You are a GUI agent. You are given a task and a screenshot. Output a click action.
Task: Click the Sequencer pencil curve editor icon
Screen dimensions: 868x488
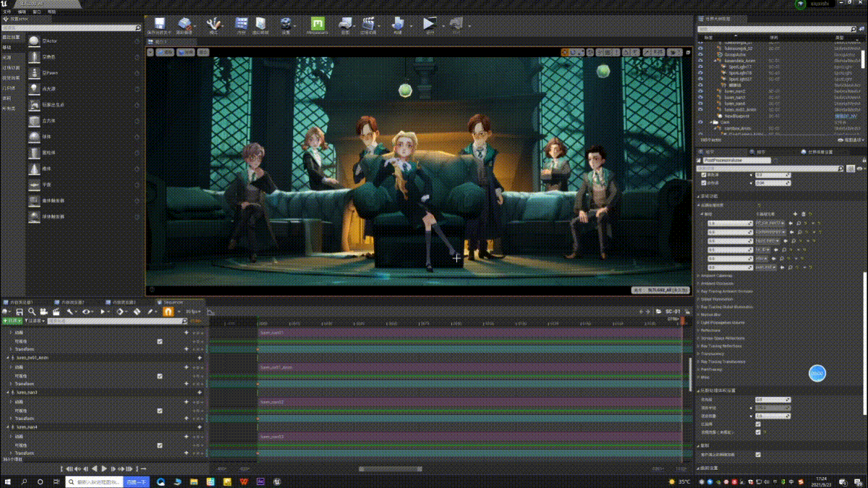tap(151, 311)
